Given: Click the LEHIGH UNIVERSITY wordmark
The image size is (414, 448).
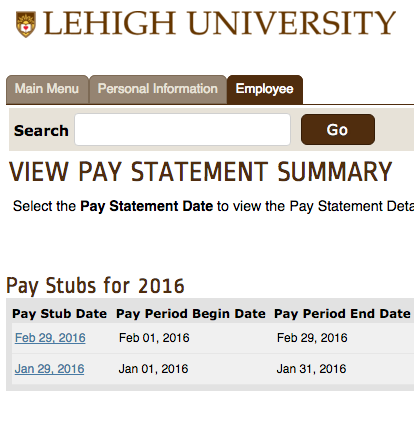Looking at the screenshot, I should (x=219, y=23).
